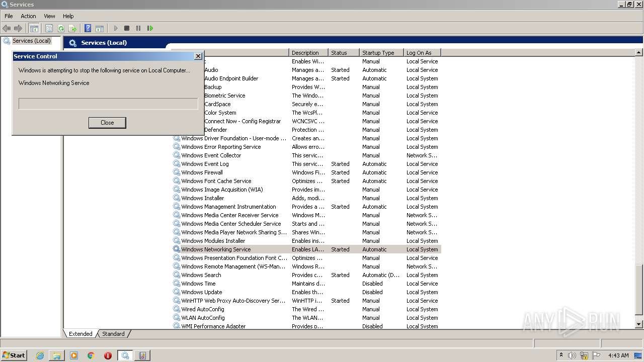The height and width of the screenshot is (362, 644).
Task: Click the Restart Service toolbar icon
Action: click(150, 29)
